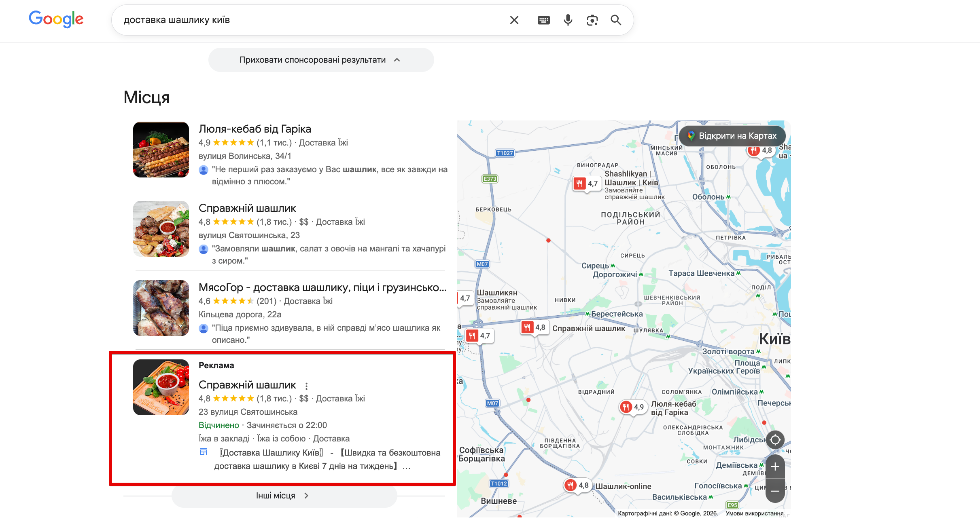Zoom out of the map with minus

pyautogui.click(x=775, y=491)
